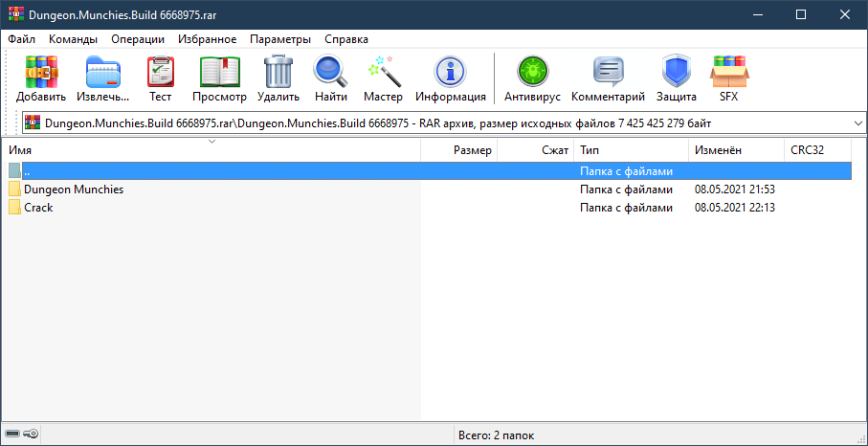Click the parent folder ".." icon
This screenshot has width=868, height=446.
pos(15,170)
